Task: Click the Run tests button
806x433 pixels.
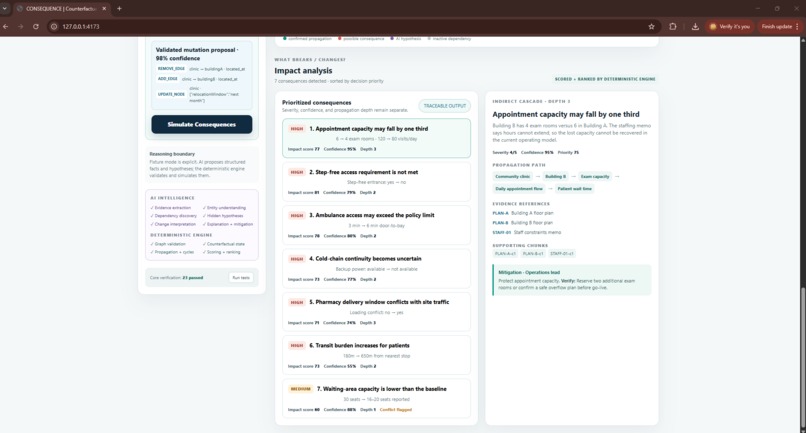Action: point(241,278)
